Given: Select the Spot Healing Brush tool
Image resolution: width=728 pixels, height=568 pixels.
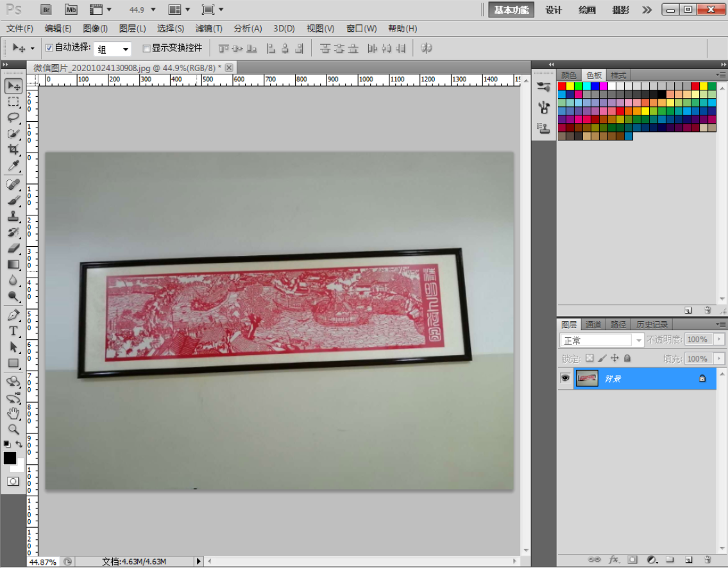Looking at the screenshot, I should pyautogui.click(x=13, y=185).
